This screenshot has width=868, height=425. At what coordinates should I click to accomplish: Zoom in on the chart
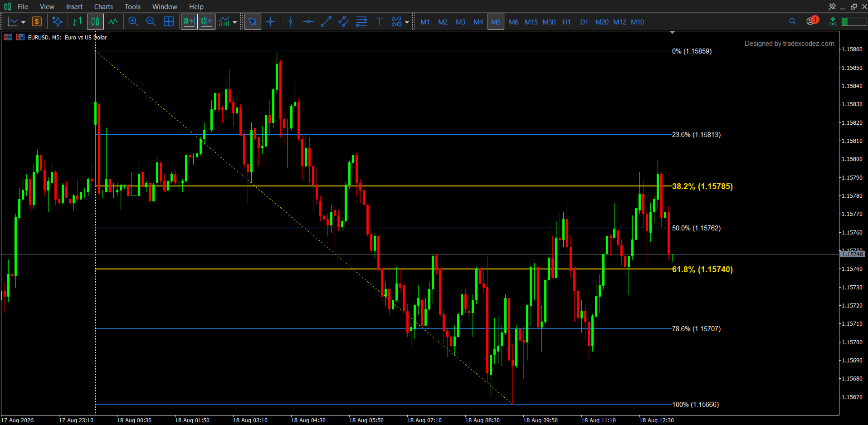tap(133, 22)
